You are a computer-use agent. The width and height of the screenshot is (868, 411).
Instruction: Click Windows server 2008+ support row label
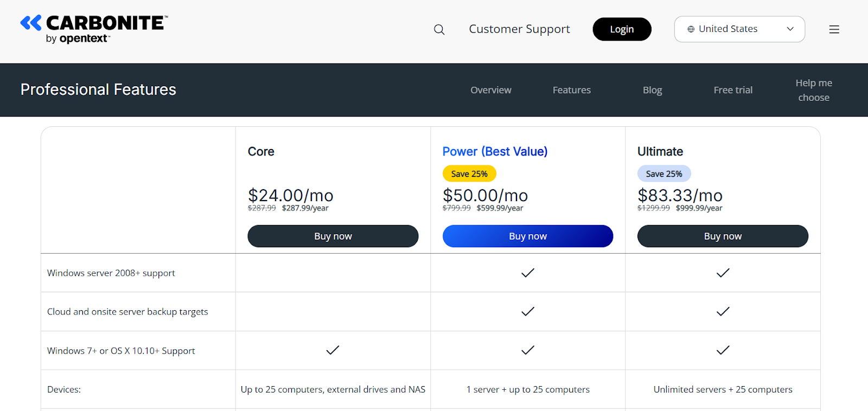tap(111, 273)
